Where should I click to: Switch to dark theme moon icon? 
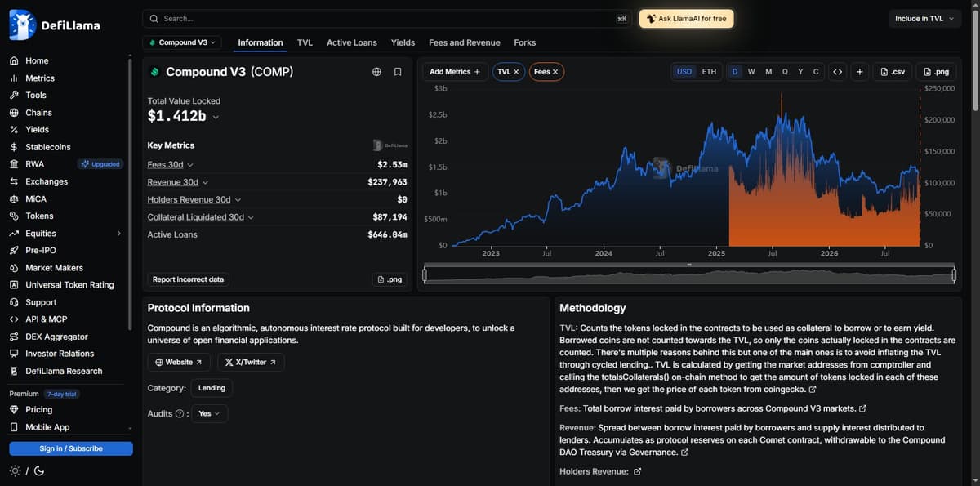(x=39, y=470)
